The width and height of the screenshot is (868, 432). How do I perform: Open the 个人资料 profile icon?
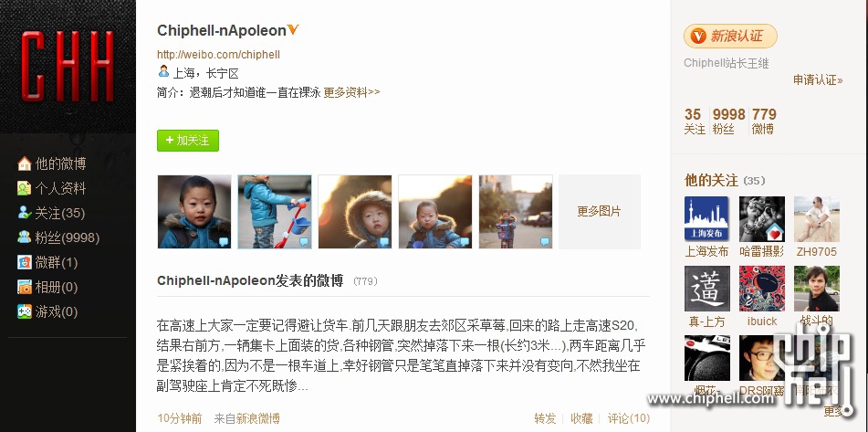pos(25,188)
